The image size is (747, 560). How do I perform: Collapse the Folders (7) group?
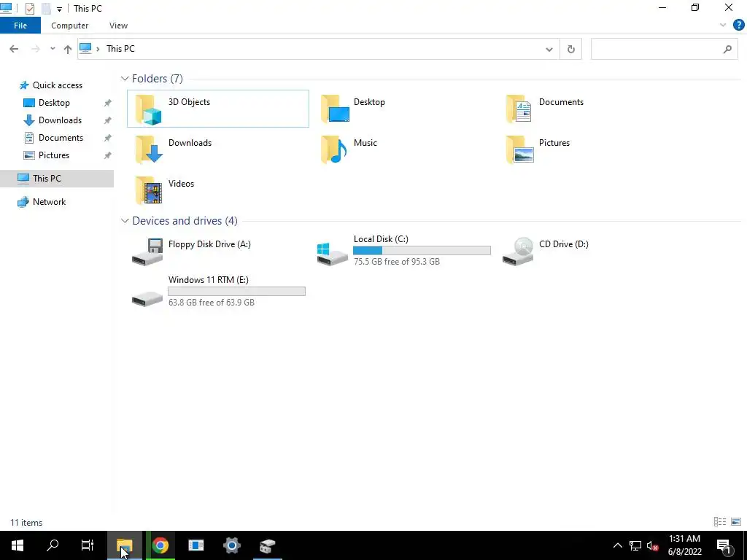point(125,79)
